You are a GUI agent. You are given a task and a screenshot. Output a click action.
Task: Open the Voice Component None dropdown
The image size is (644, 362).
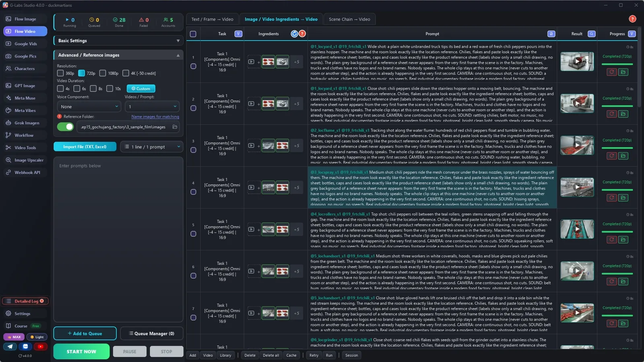coord(89,107)
